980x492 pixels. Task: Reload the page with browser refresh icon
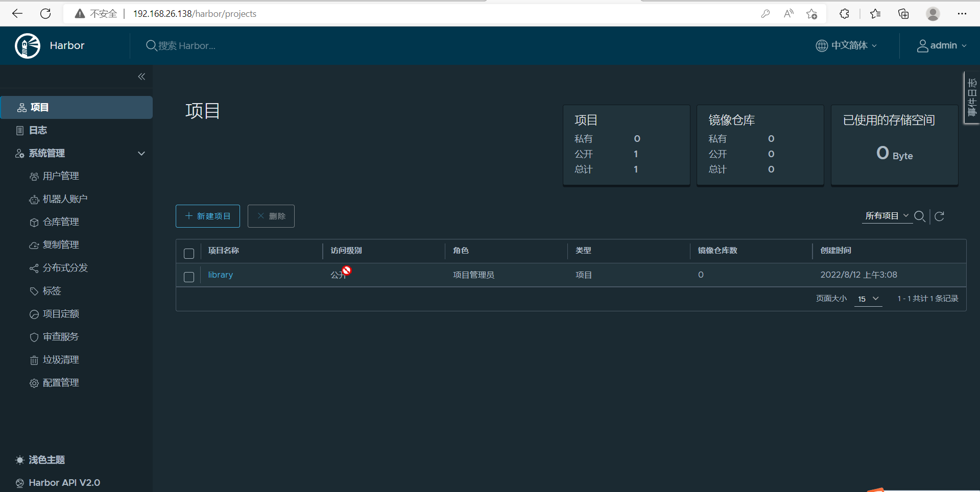(x=45, y=14)
